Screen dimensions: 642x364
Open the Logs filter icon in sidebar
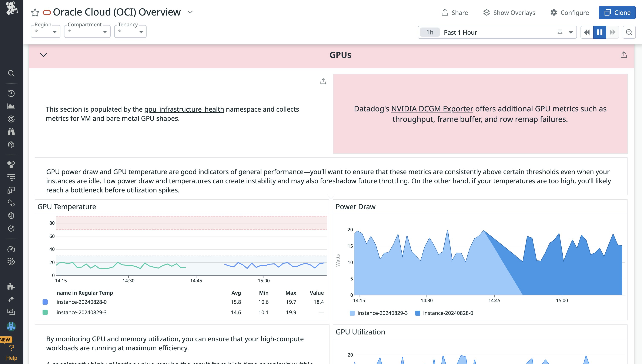11,177
